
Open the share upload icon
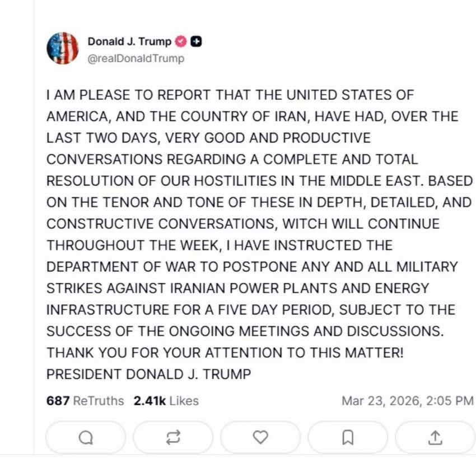click(435, 437)
